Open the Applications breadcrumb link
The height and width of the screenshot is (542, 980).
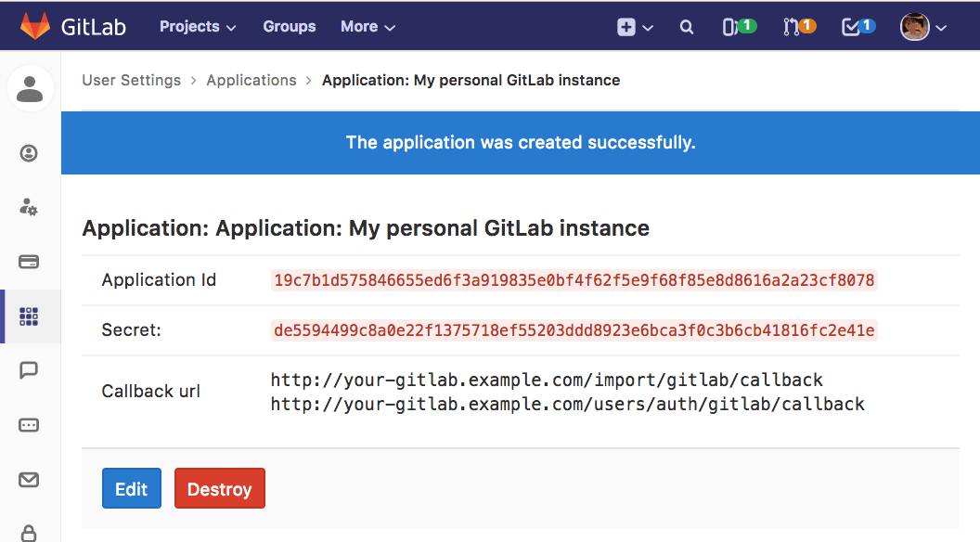click(251, 80)
